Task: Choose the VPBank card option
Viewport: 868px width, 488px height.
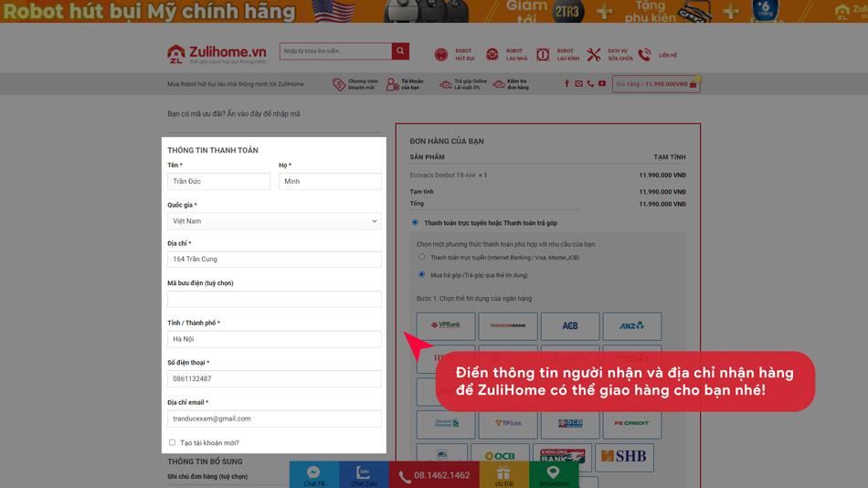Action: tap(446, 325)
